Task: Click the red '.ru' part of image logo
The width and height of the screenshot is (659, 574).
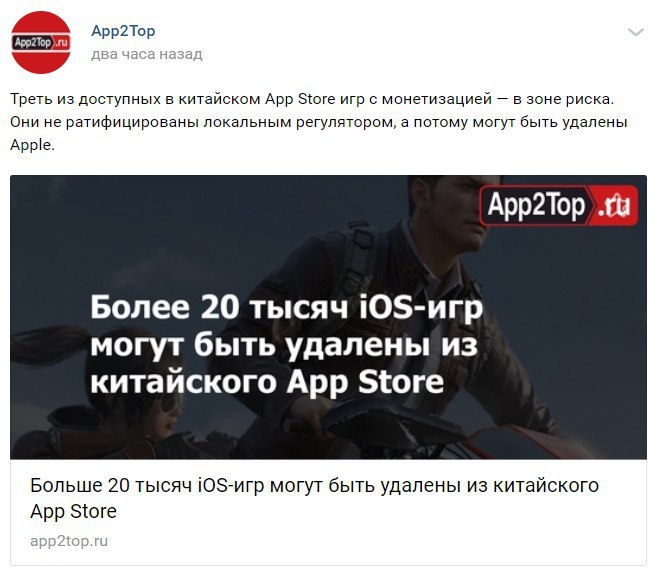Action: [614, 205]
